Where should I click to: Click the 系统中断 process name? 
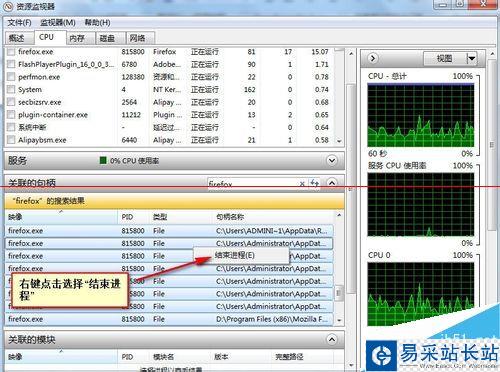tap(32, 127)
